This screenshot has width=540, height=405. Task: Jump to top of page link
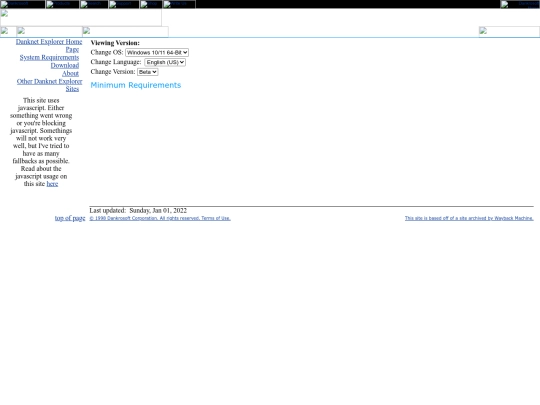point(70,218)
